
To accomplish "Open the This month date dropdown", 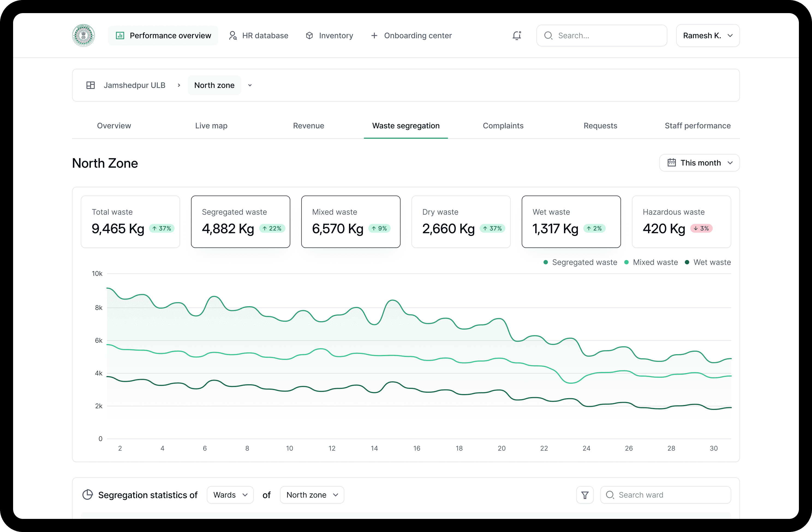I will (x=699, y=163).
